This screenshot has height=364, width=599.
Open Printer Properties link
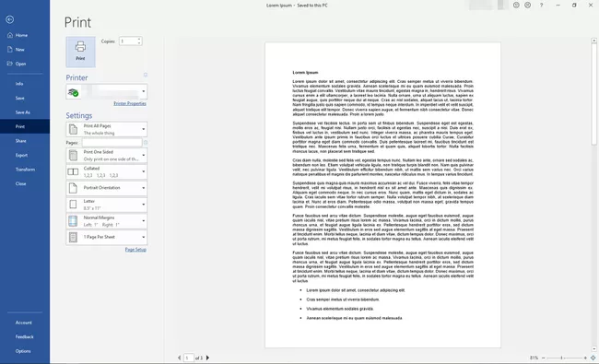pos(130,103)
